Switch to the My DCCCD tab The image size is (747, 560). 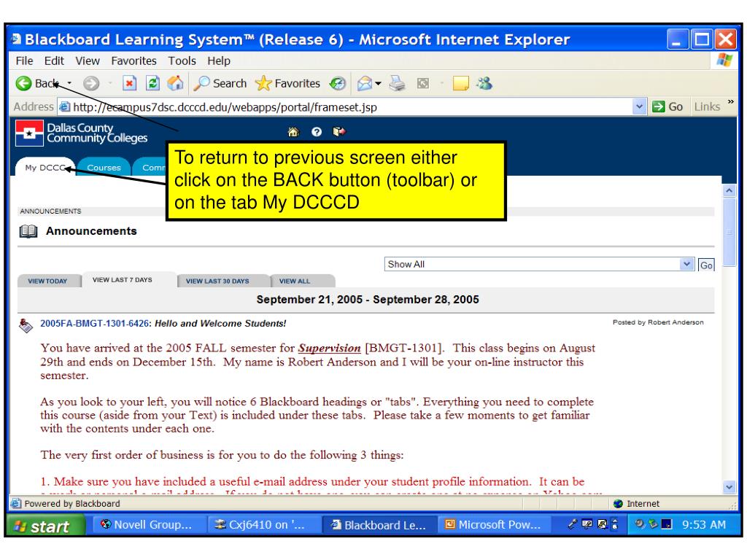[45, 167]
